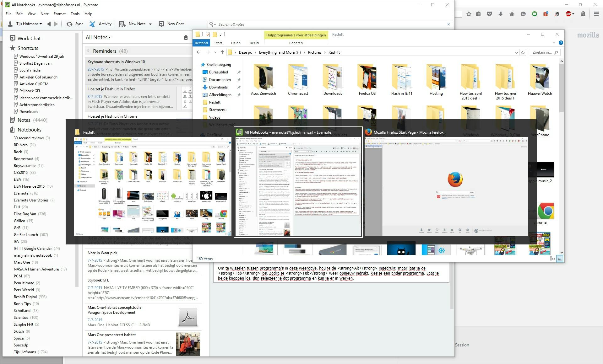Create a note with the New Note icon

click(x=122, y=24)
